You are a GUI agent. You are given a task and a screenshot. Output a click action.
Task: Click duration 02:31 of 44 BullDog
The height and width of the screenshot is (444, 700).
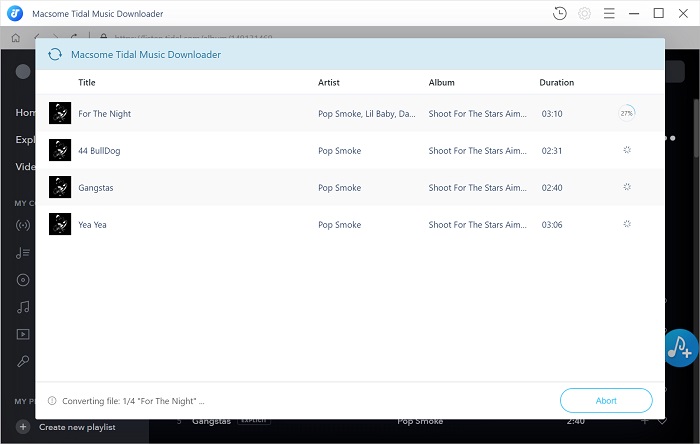(x=552, y=151)
